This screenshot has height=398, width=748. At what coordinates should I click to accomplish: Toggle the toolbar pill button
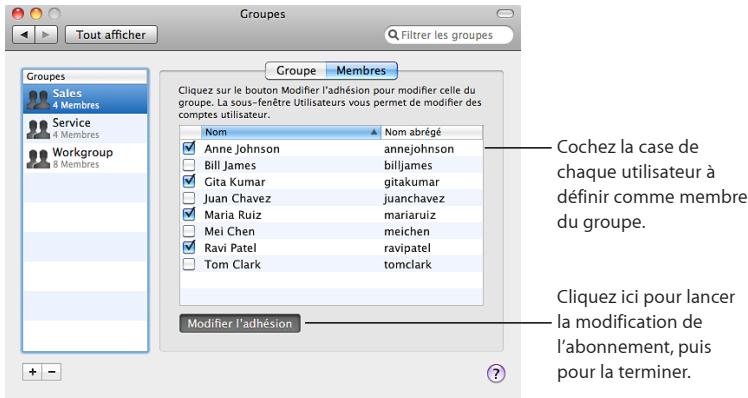pos(505,13)
